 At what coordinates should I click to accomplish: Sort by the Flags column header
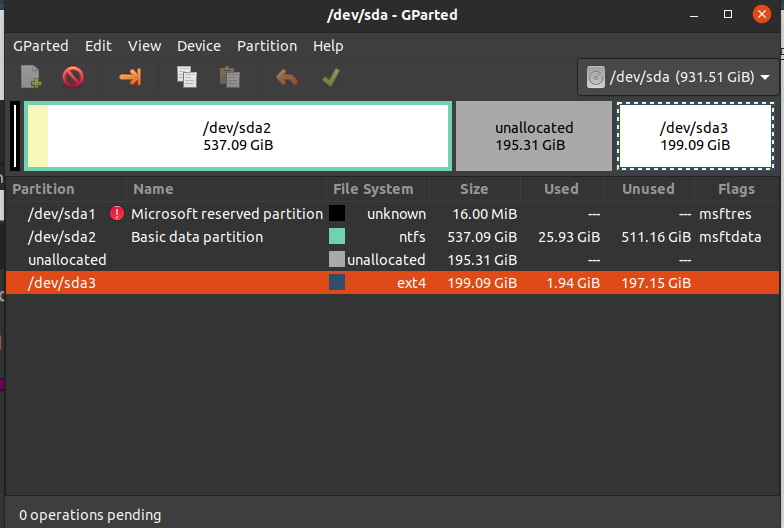click(736, 189)
